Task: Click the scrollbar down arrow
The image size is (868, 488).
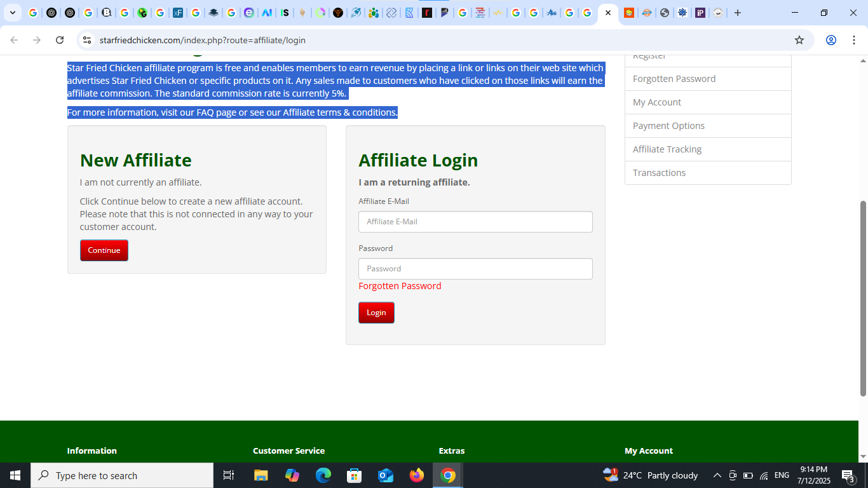Action: pos(863,457)
